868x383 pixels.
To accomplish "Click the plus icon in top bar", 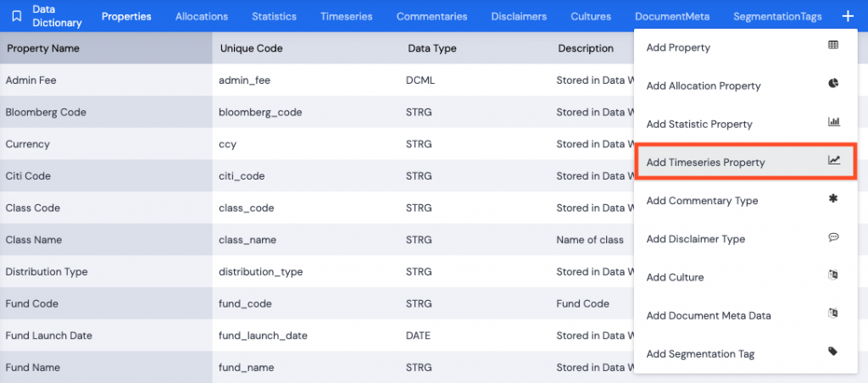I will coord(848,16).
